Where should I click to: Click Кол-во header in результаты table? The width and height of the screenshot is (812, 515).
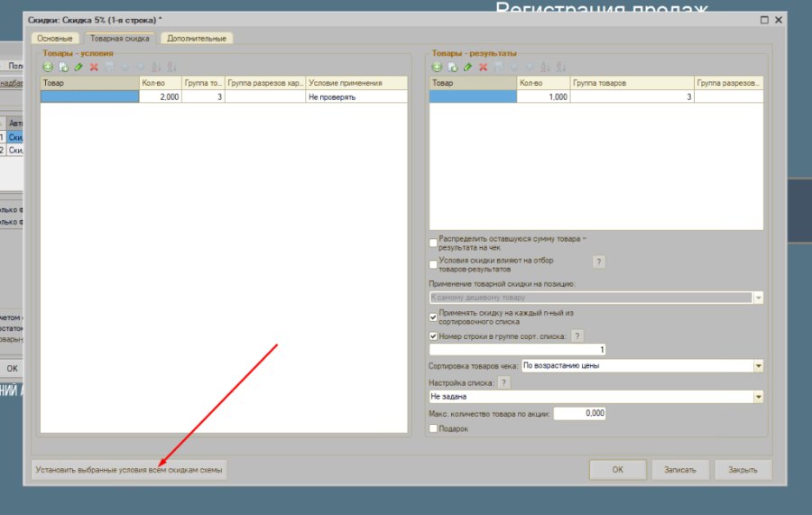pyautogui.click(x=543, y=83)
